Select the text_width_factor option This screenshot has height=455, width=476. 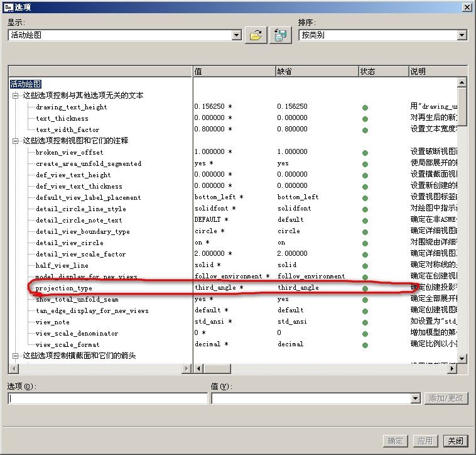pos(67,129)
